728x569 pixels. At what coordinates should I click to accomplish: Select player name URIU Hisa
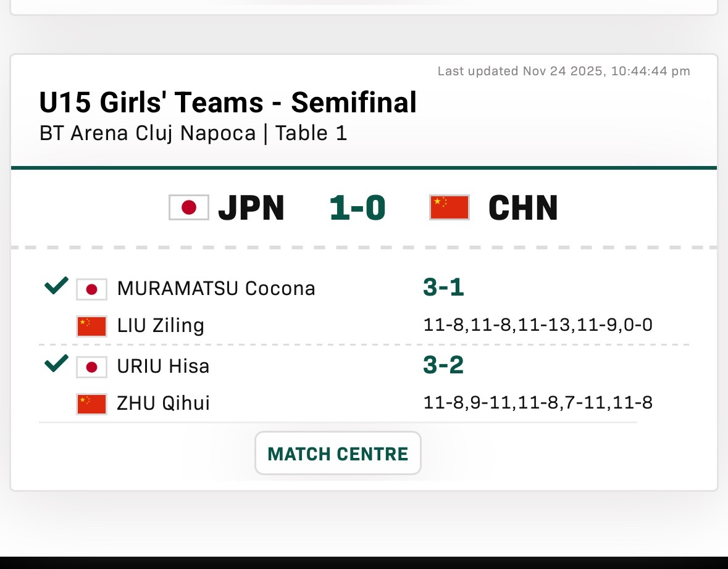pos(163,367)
